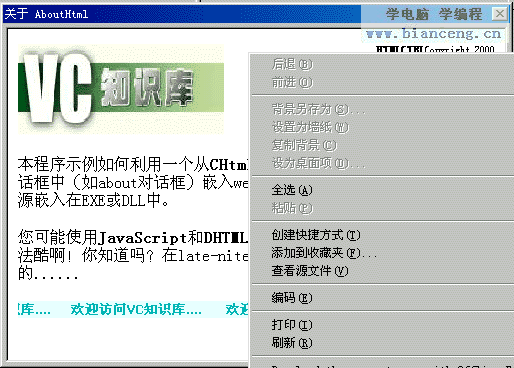Viewport: 514px width, 368px height.
Task: Click paragraph starting 本程序示例如何利用
Action: 133,182
